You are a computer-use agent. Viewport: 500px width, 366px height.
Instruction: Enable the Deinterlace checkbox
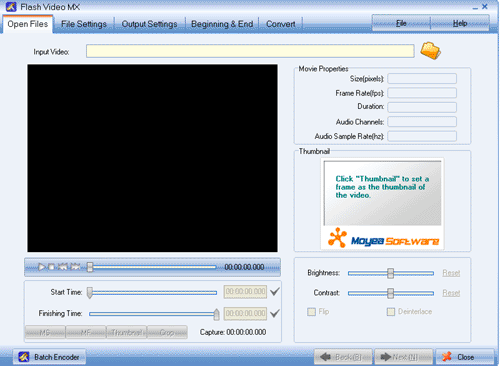391,312
